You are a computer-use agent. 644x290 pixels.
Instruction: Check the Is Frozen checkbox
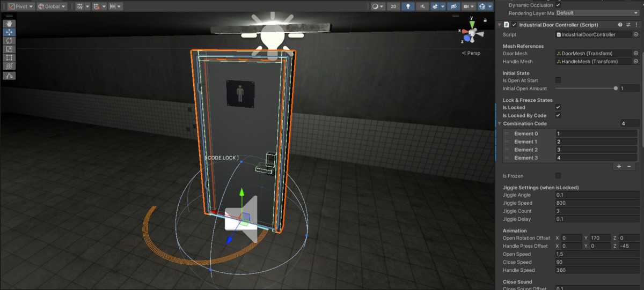click(558, 176)
